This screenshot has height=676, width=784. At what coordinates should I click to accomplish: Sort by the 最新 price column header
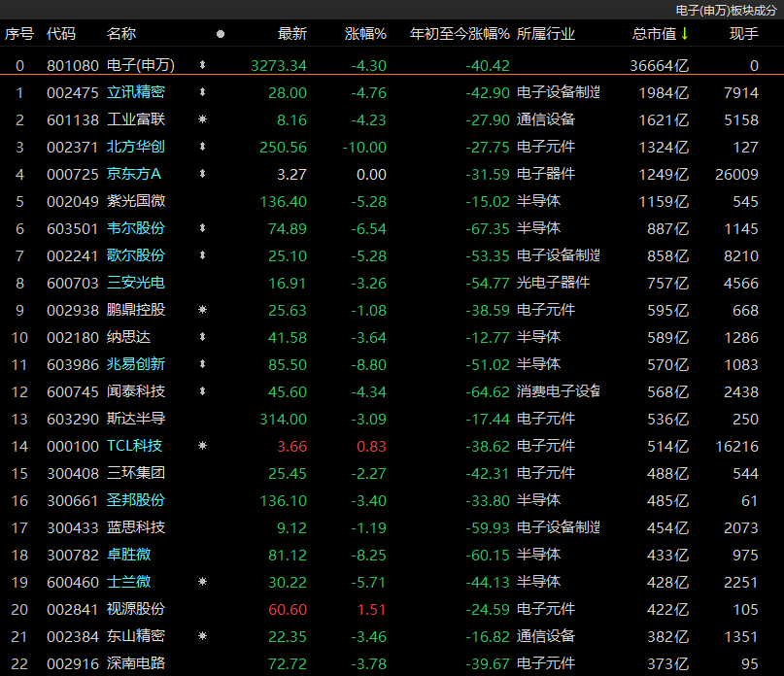tap(292, 34)
